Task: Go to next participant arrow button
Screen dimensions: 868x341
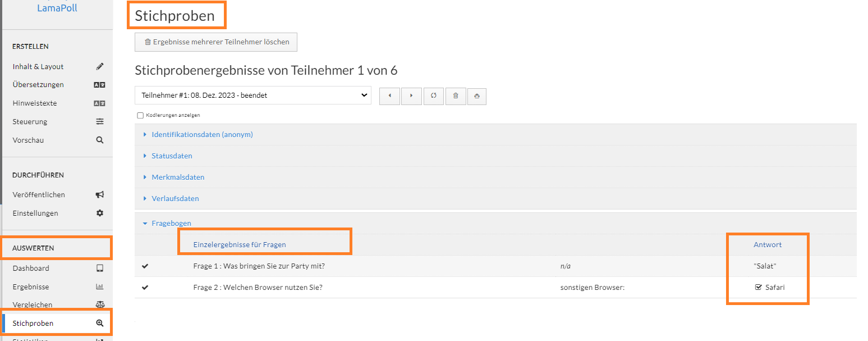Action: [411, 96]
